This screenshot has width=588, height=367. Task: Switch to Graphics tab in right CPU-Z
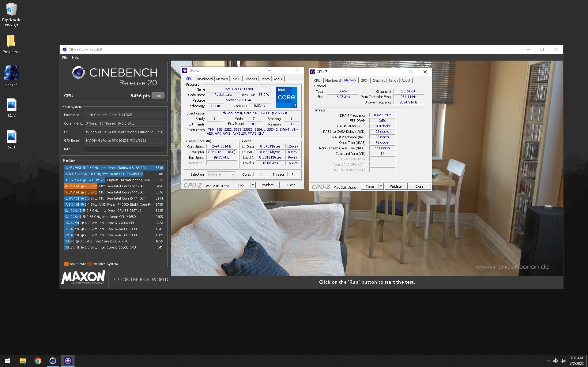tap(379, 81)
